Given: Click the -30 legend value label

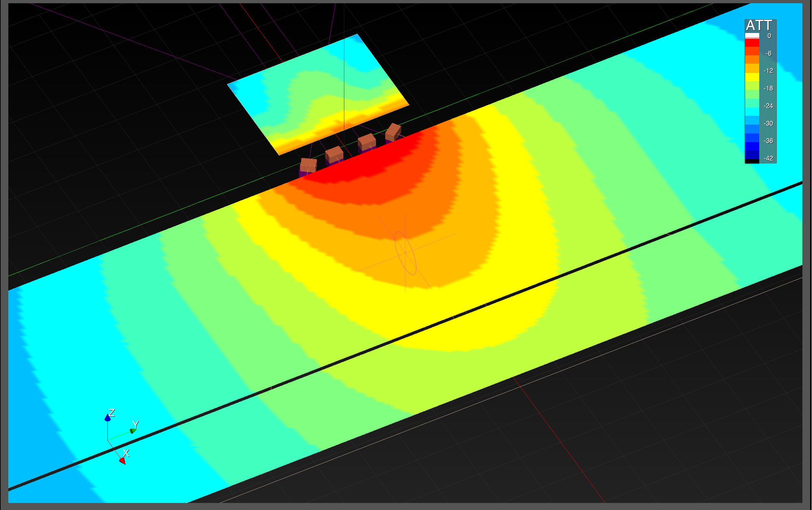Looking at the screenshot, I should click(768, 124).
